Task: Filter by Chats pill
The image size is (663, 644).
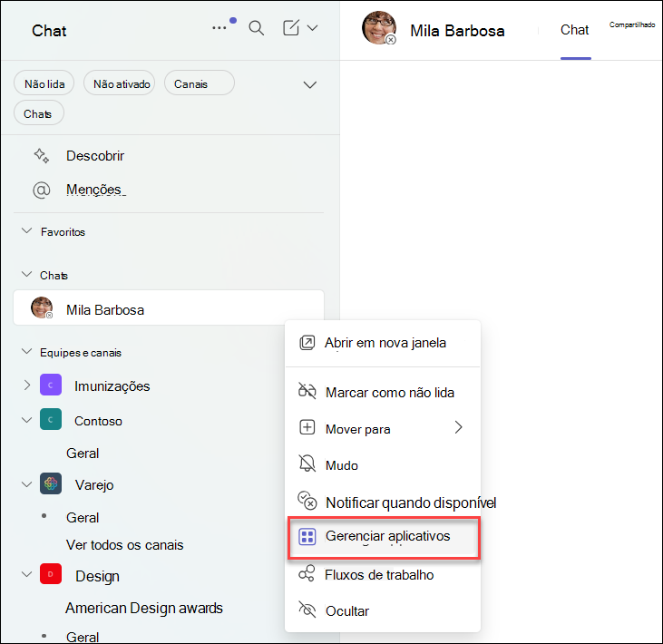Action: click(39, 113)
